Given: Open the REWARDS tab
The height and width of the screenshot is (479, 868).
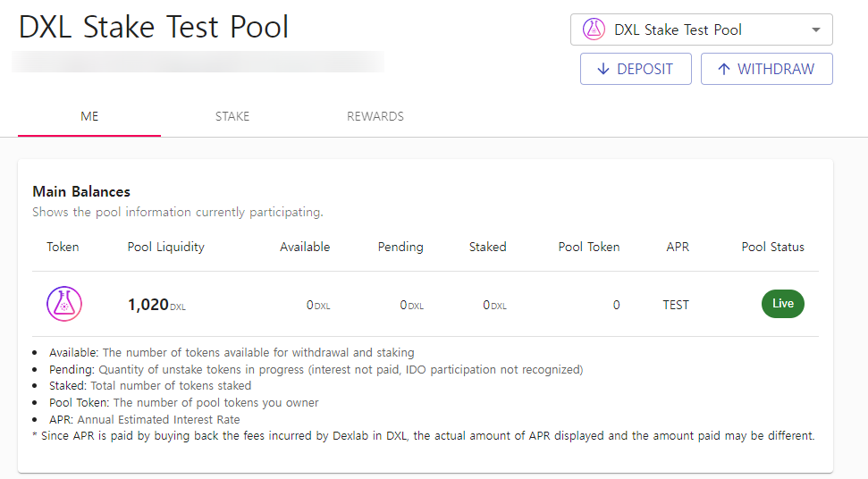Looking at the screenshot, I should (x=375, y=116).
